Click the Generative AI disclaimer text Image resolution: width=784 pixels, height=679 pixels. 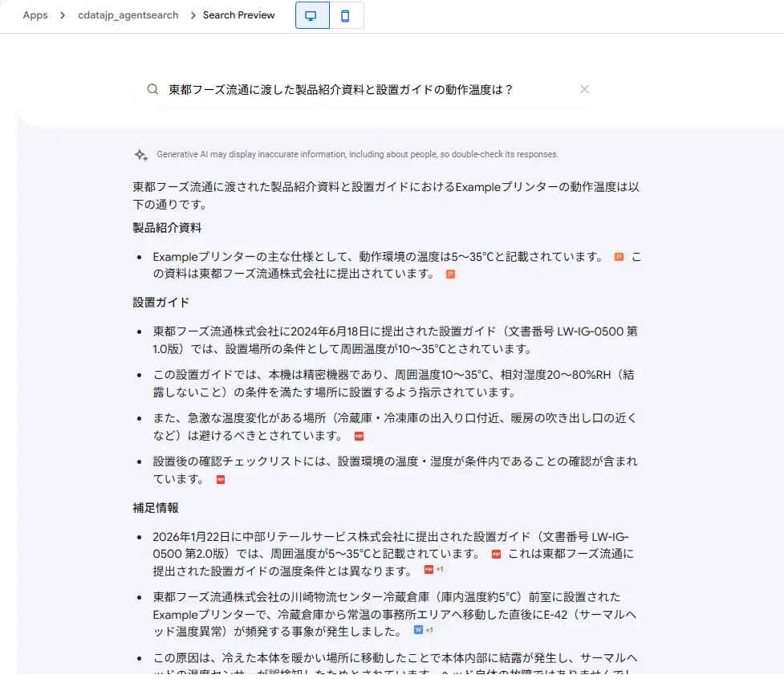click(x=358, y=154)
